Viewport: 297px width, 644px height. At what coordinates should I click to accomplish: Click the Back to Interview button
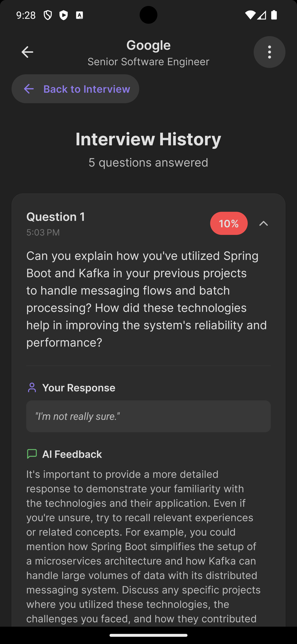pos(75,89)
